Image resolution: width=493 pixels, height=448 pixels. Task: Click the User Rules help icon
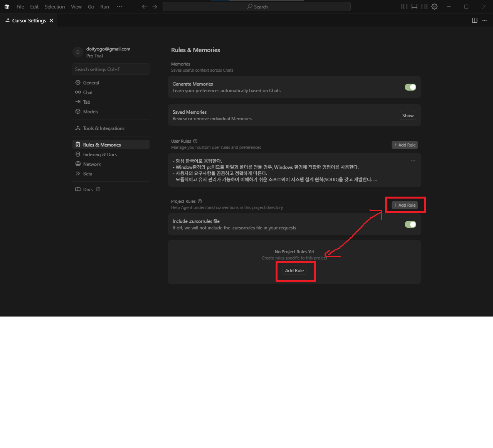click(x=195, y=141)
